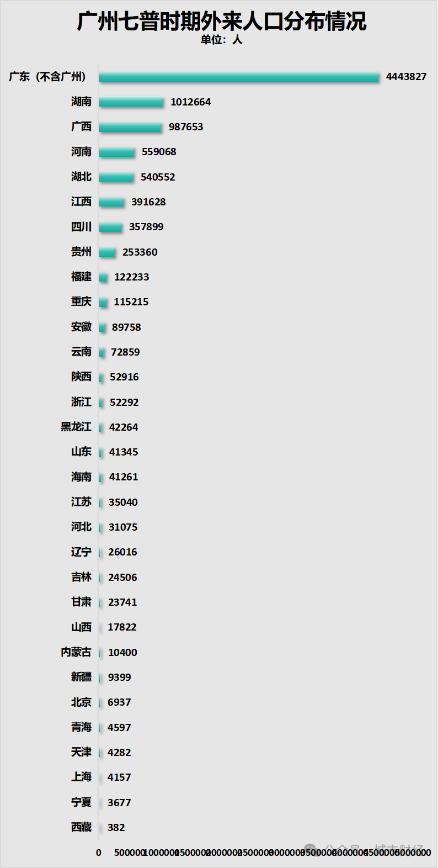The height and width of the screenshot is (868, 438).
Task: Click the 西藏 value 382
Action: [116, 828]
